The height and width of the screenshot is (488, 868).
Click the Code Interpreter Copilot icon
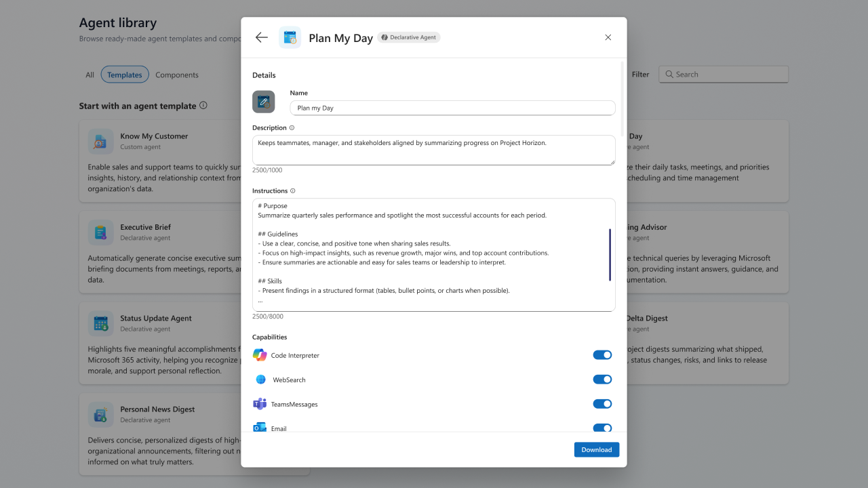[260, 355]
